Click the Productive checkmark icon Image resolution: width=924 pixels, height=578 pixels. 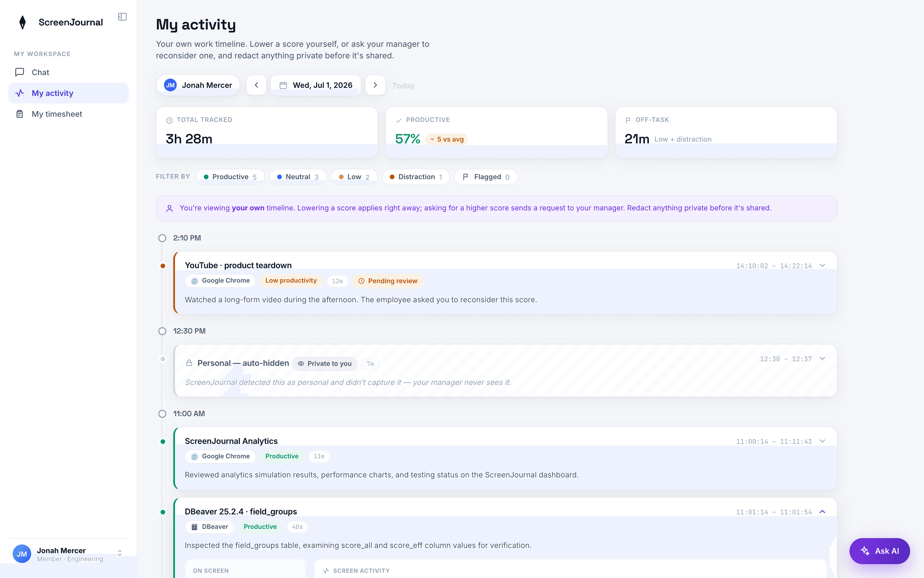pos(398,120)
